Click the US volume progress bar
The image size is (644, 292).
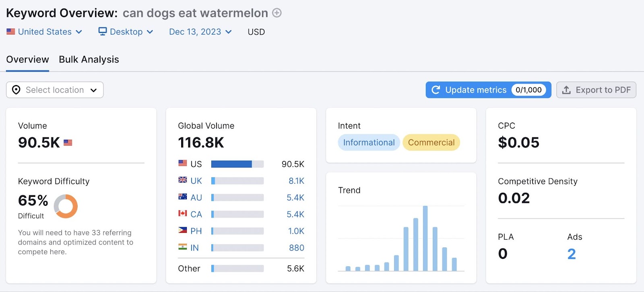[237, 164]
